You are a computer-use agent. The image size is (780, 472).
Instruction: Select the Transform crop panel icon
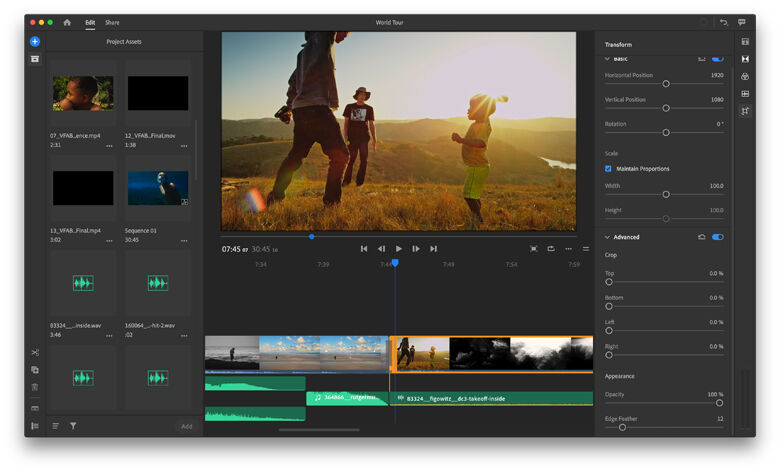pos(745,111)
